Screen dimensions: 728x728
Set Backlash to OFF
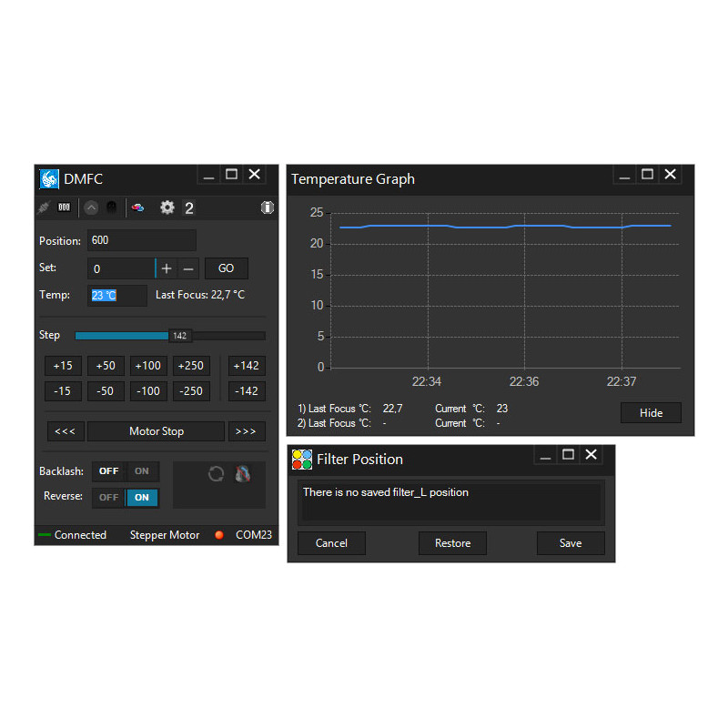[x=109, y=471]
